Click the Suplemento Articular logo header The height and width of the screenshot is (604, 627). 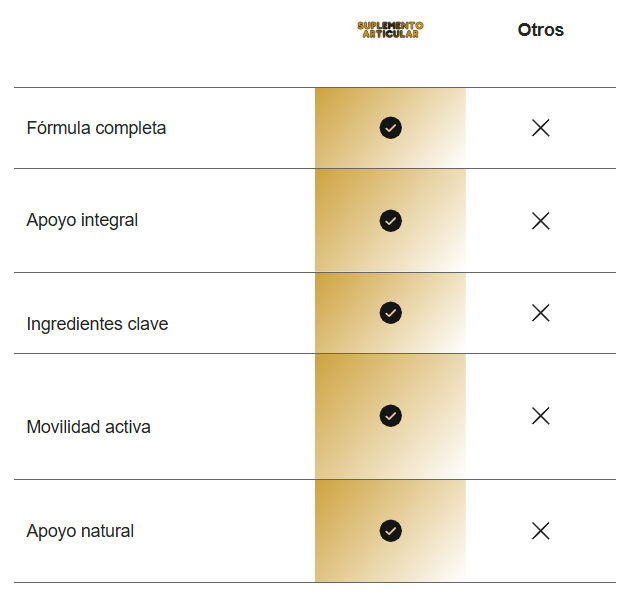point(390,30)
